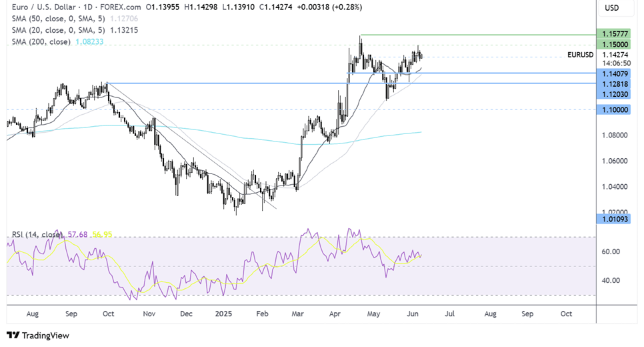The height and width of the screenshot is (347, 644).
Task: Click the 1.12818 support level label
Action: (x=615, y=84)
